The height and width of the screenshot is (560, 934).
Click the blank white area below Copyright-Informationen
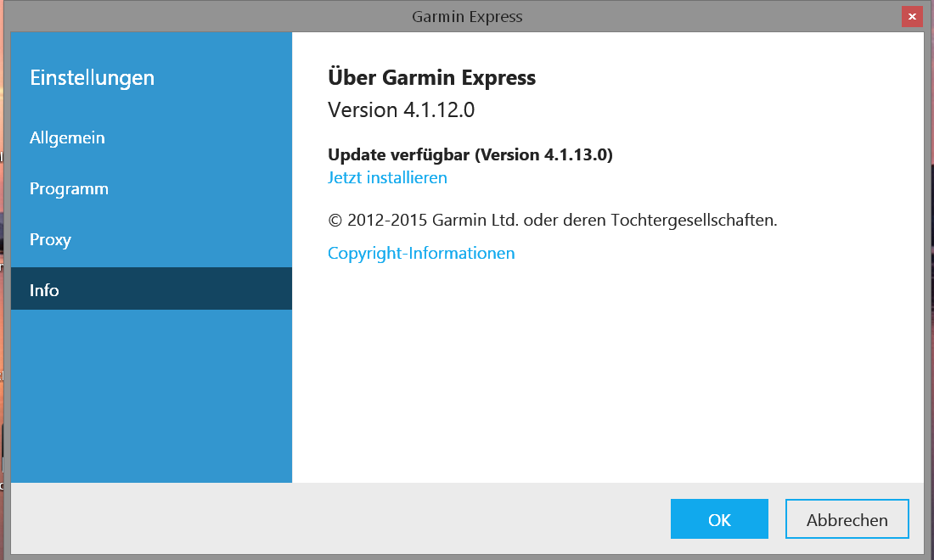pyautogui.click(x=607, y=373)
